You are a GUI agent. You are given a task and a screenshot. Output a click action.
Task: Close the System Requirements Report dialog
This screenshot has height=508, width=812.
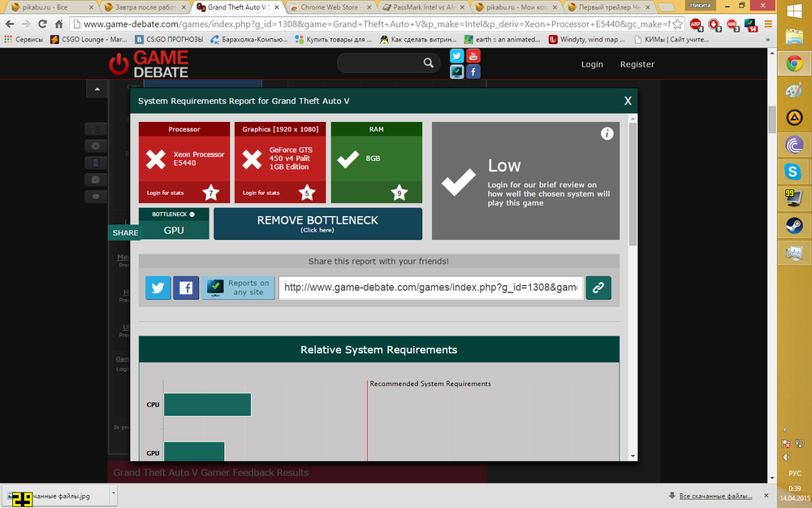pyautogui.click(x=628, y=101)
